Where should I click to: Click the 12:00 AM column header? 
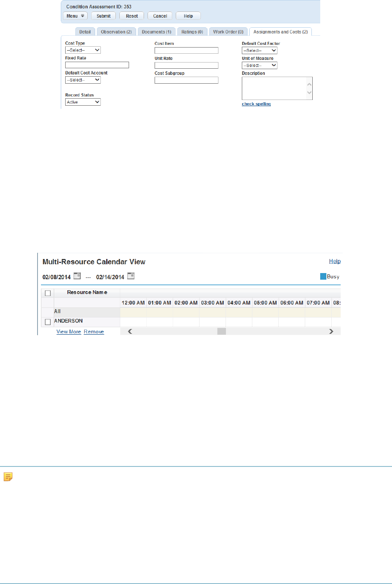point(133,303)
